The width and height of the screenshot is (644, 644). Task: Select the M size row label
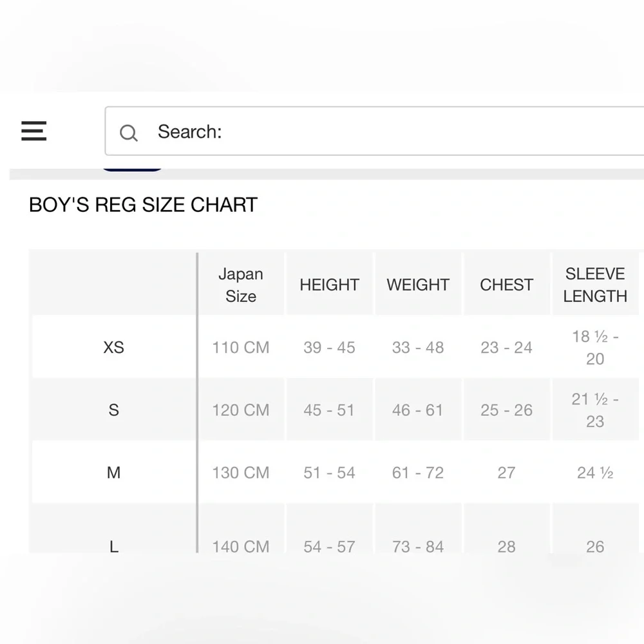(114, 473)
